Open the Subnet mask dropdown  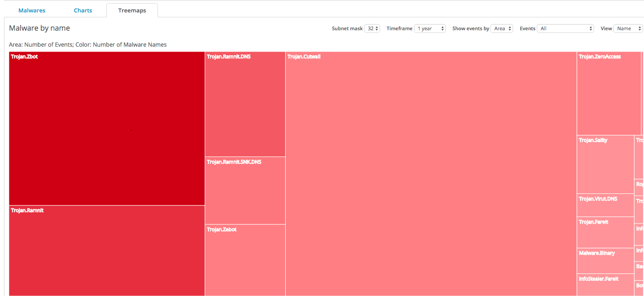(372, 28)
